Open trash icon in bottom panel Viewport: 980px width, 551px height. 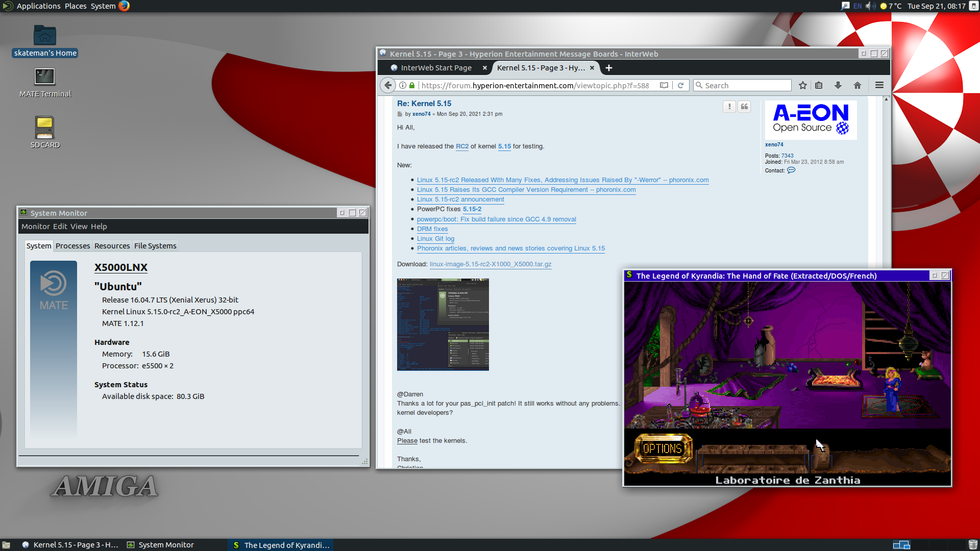[973, 545]
